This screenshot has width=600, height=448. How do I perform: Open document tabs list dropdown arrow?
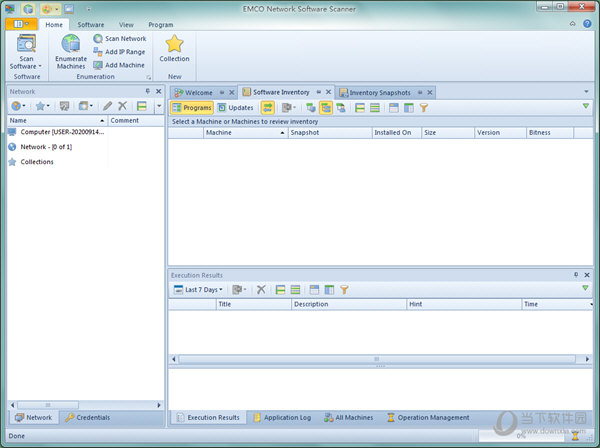[x=586, y=91]
